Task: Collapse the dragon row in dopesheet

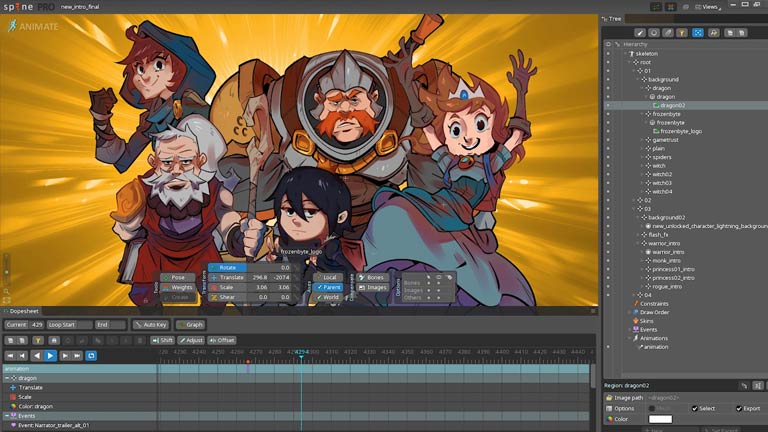Action: point(7,378)
